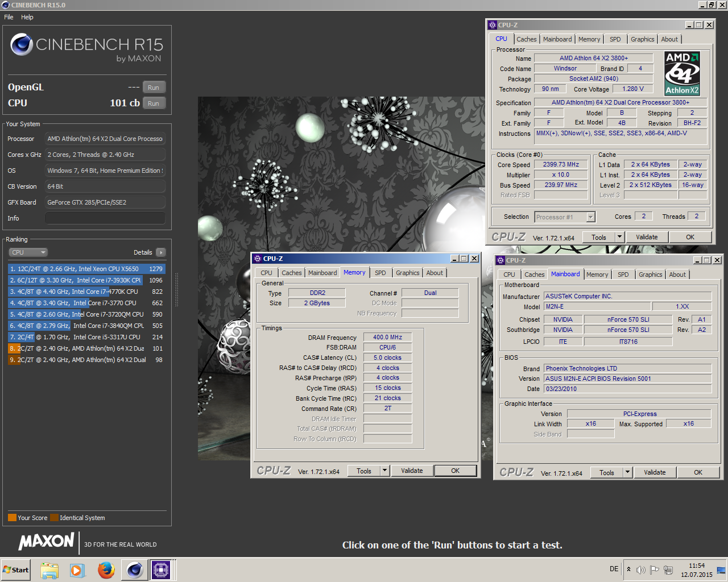Switch to SPD tab in Memory window

[x=380, y=273]
